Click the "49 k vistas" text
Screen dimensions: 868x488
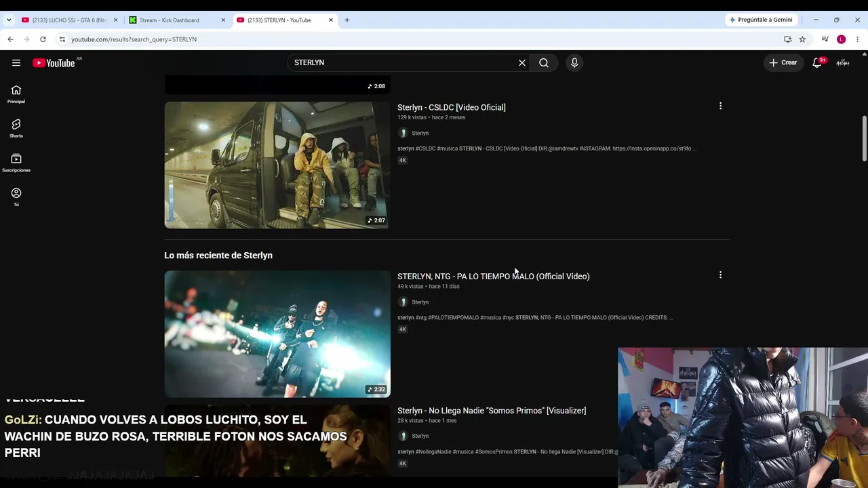point(410,286)
